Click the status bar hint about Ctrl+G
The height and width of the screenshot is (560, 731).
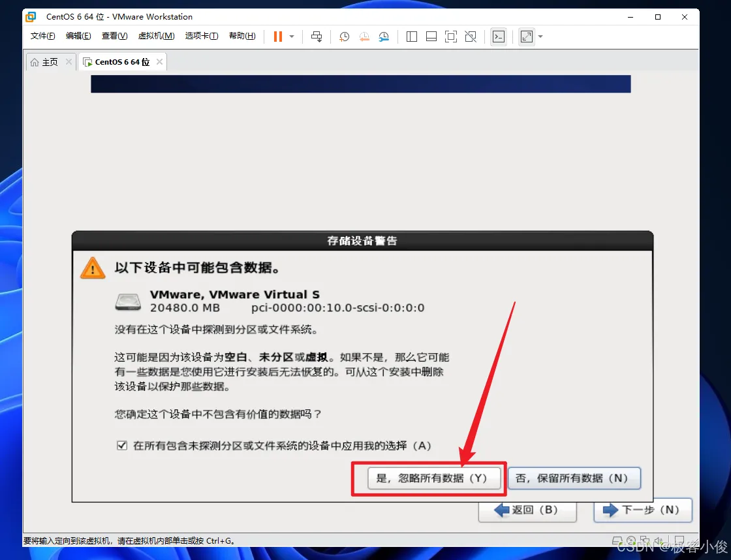click(130, 541)
